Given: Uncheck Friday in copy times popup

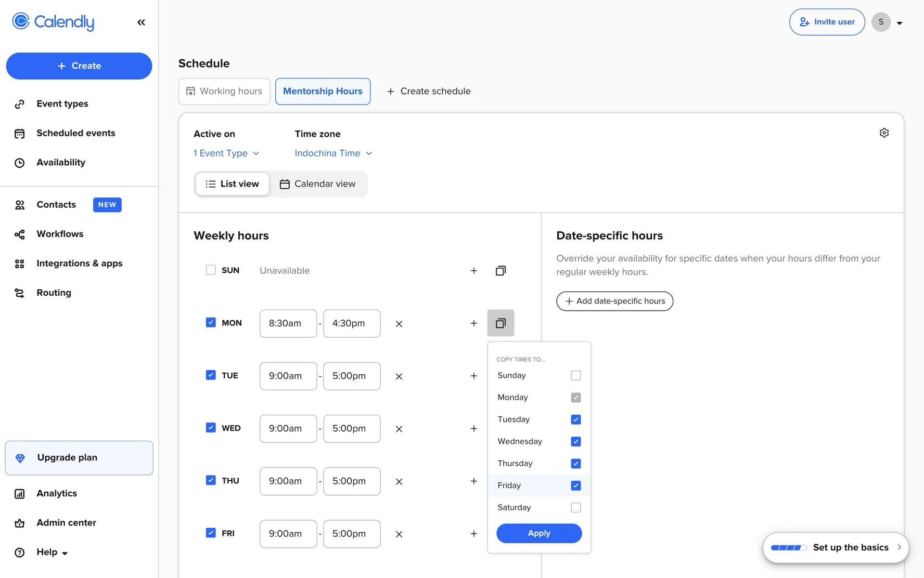Looking at the screenshot, I should [576, 486].
